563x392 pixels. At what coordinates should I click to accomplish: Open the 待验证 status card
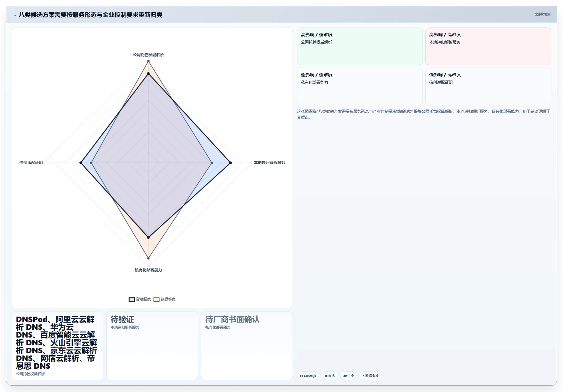pos(152,346)
